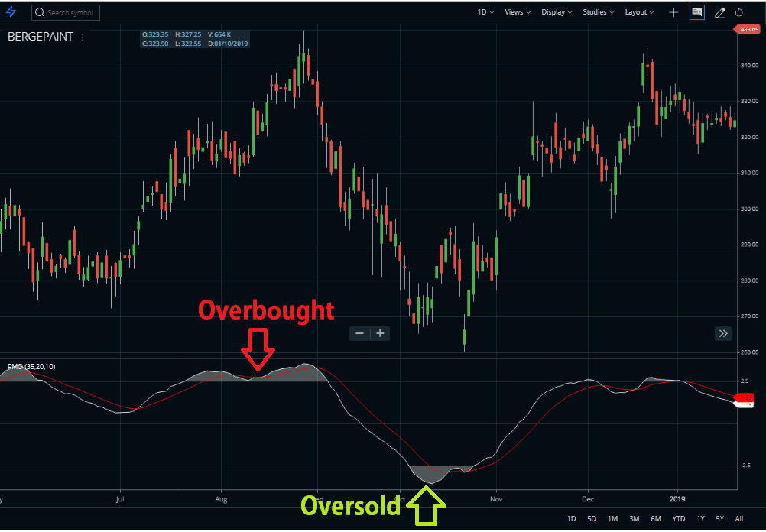Click the -2.5 PMO axis label
Image resolution: width=766 pixels, height=532 pixels.
click(745, 465)
